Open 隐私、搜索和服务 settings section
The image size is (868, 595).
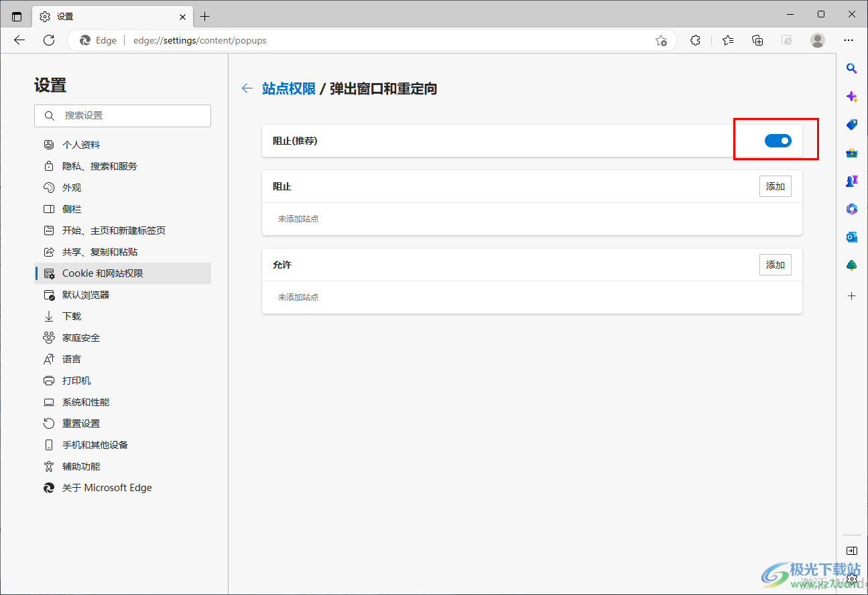click(123, 166)
